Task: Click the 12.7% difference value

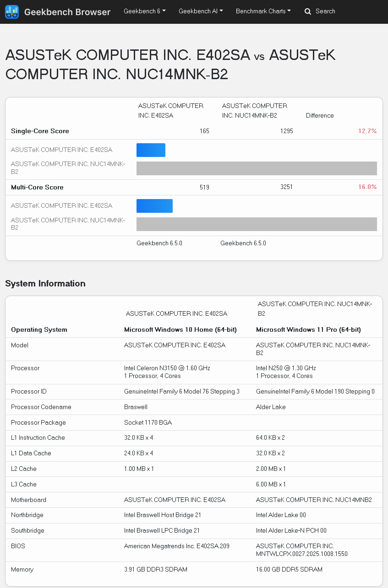Action: coord(367,131)
